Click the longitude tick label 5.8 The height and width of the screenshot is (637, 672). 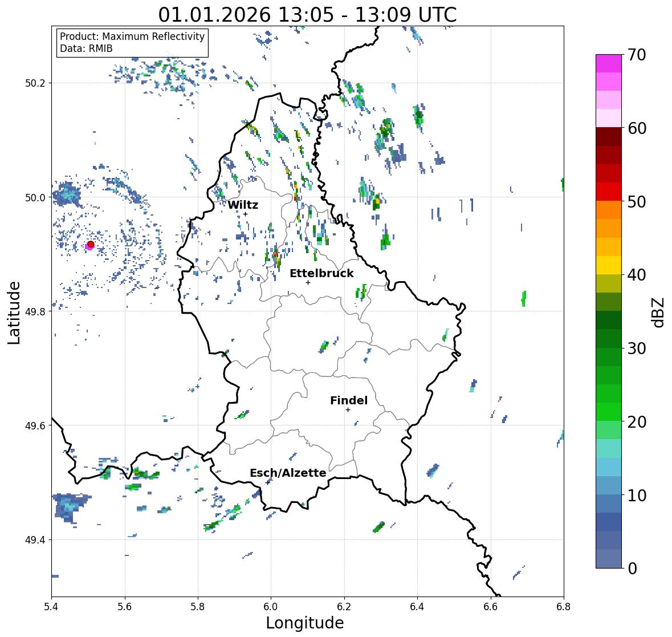pyautogui.click(x=198, y=606)
